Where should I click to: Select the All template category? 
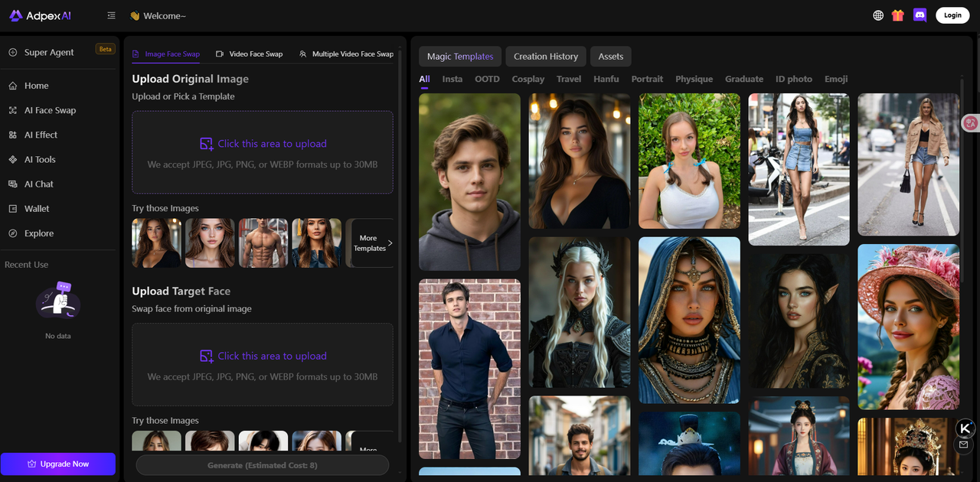click(x=424, y=79)
